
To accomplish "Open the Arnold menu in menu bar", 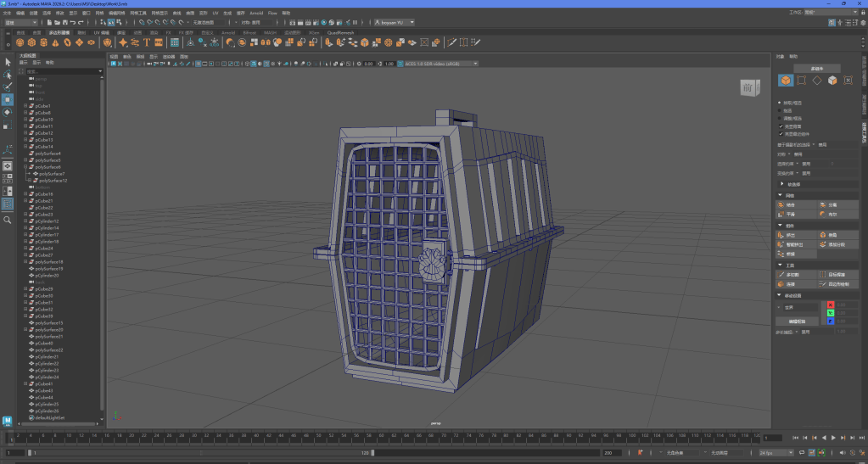I will 255,14.
